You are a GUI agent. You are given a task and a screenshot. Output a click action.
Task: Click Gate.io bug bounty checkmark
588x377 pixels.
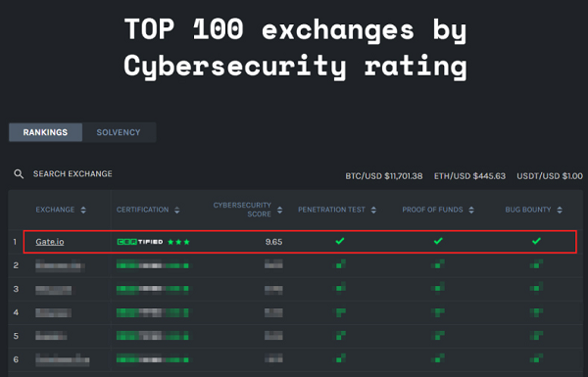pyautogui.click(x=536, y=241)
